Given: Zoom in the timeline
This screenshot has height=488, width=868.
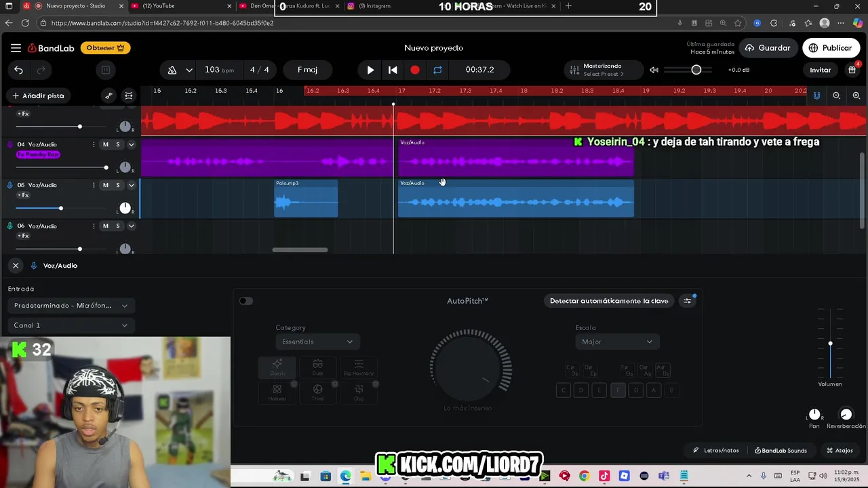Looking at the screenshot, I should coord(856,96).
